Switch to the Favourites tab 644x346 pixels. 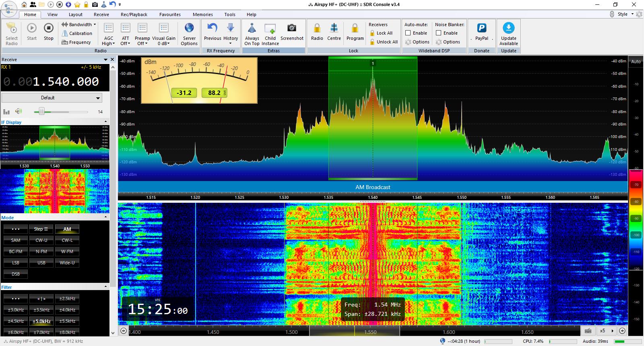(170, 14)
